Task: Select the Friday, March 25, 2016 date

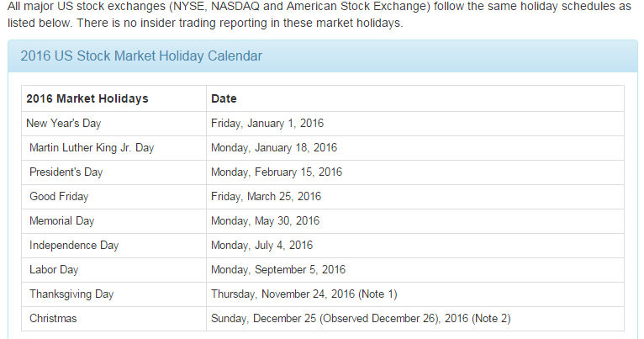Action: [267, 196]
